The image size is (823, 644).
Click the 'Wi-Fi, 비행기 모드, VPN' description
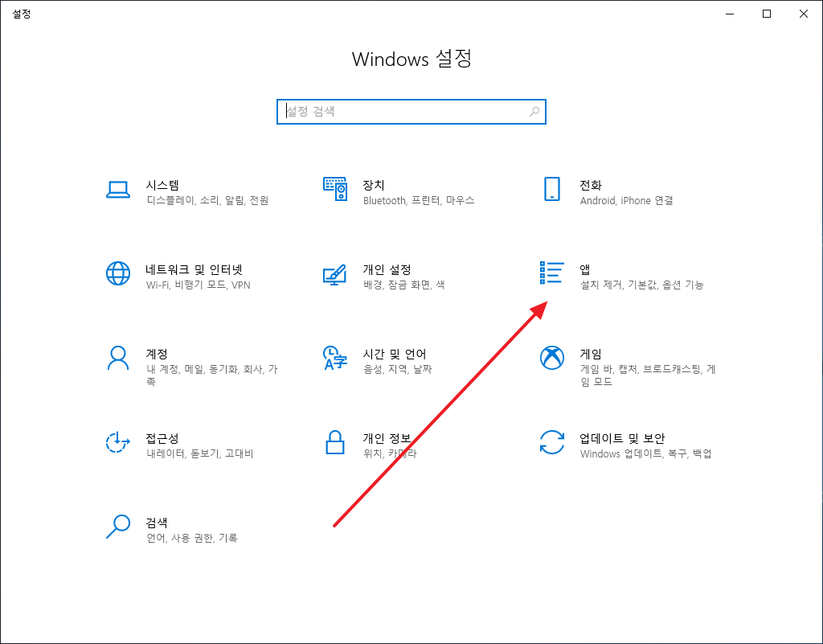(x=199, y=285)
